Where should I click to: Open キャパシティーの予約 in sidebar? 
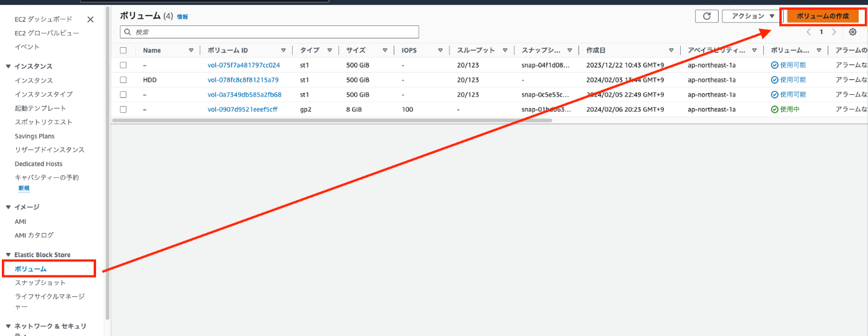[47, 177]
